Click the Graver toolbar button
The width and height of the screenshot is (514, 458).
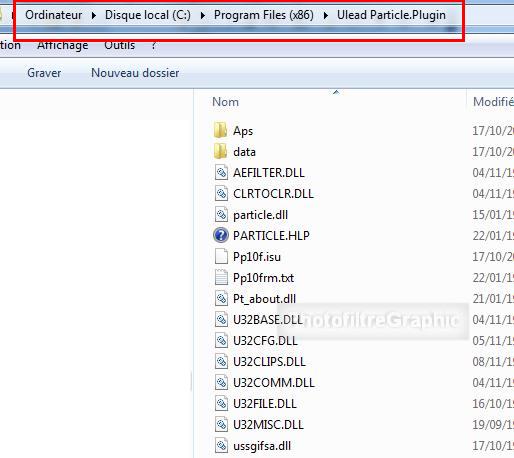click(x=44, y=73)
